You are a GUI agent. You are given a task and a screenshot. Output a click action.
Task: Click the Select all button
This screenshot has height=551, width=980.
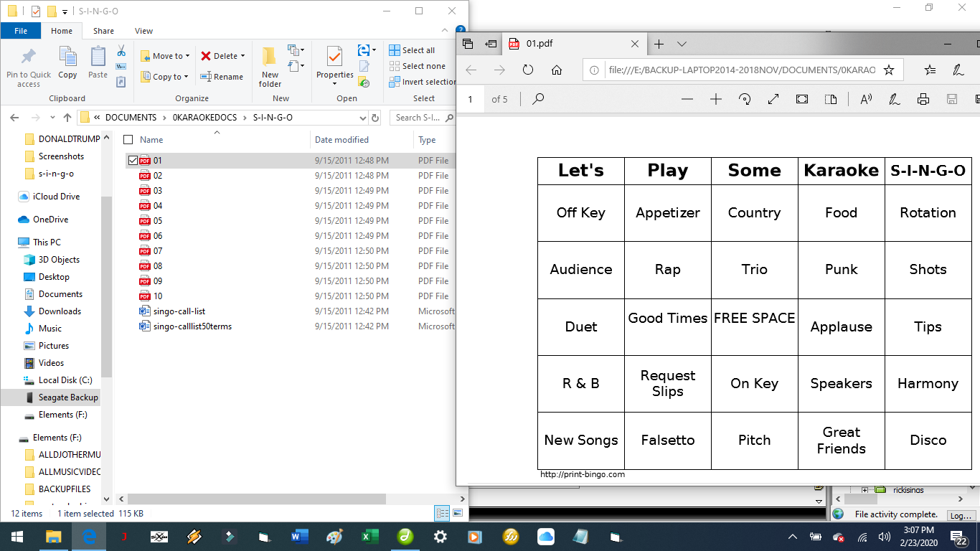click(412, 50)
